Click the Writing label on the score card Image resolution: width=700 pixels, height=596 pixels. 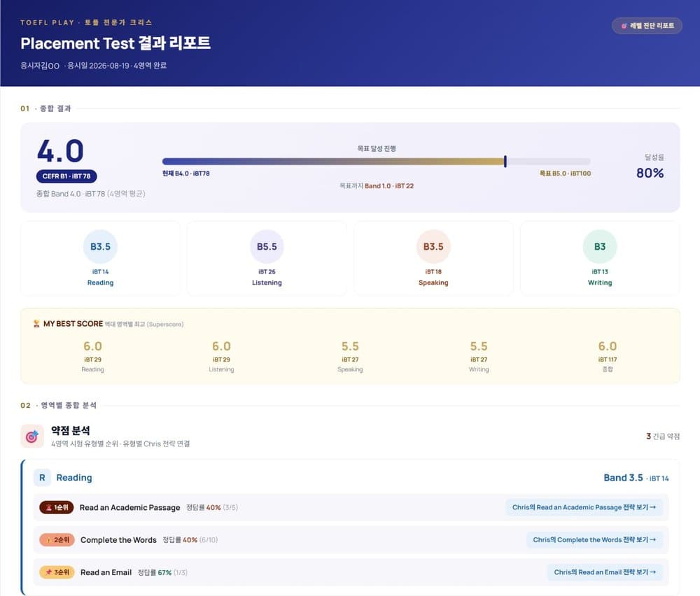[600, 283]
